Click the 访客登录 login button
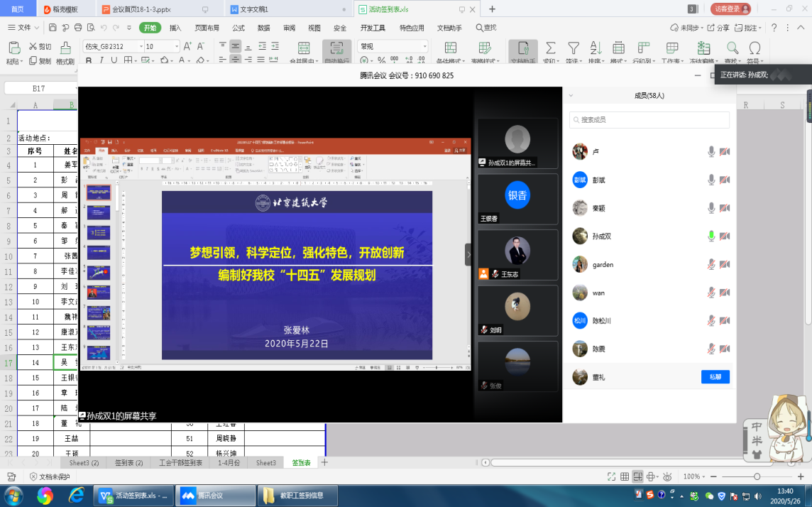This screenshot has width=812, height=507. tap(730, 9)
